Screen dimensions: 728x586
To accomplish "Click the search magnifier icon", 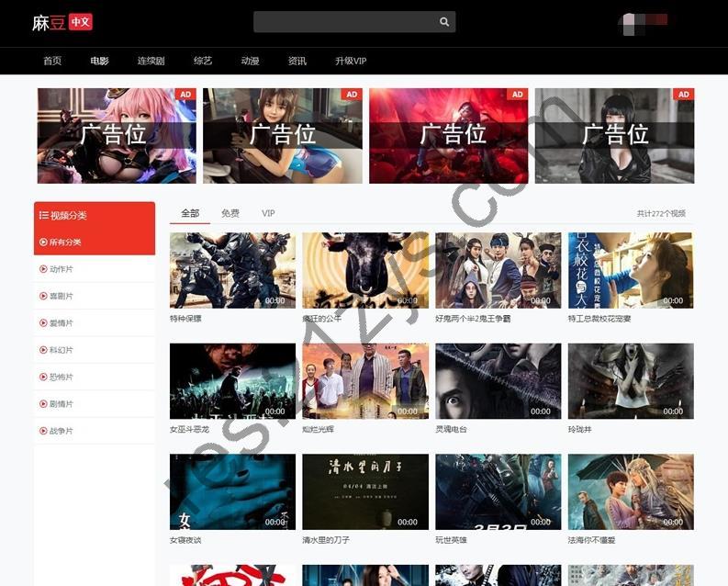I will pyautogui.click(x=443, y=22).
